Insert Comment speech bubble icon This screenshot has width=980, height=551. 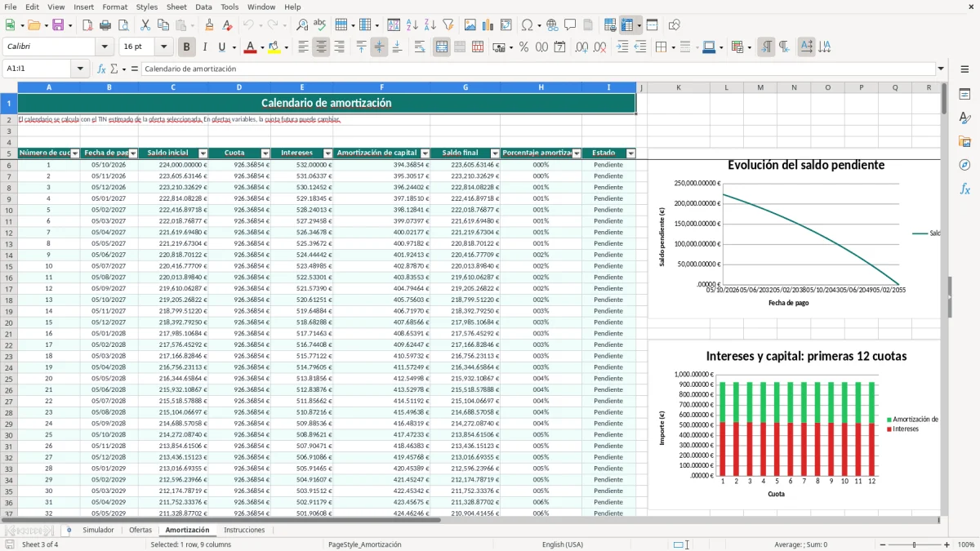pos(570,25)
